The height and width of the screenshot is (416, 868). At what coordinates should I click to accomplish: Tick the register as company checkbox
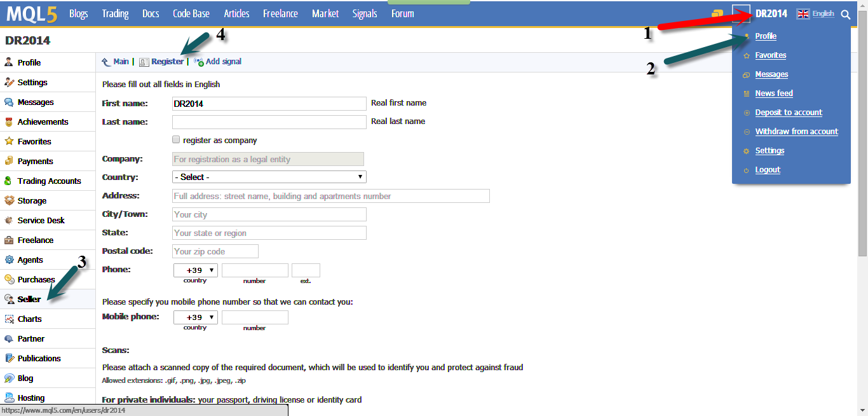tap(176, 139)
